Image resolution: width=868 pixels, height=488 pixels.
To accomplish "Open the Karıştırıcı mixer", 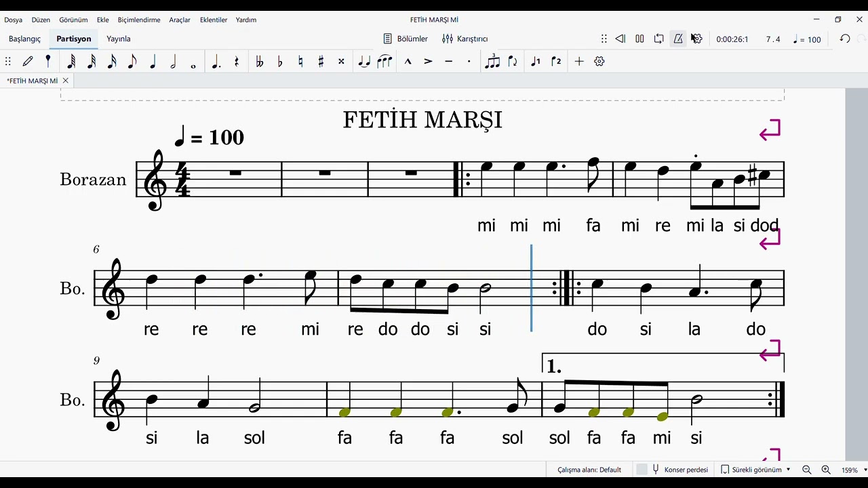I will click(x=465, y=39).
